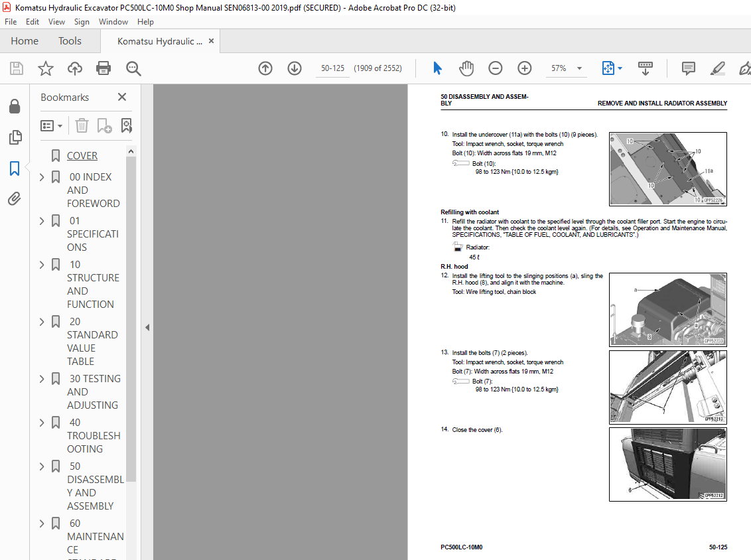
Task: Open the Window menu
Action: [113, 21]
